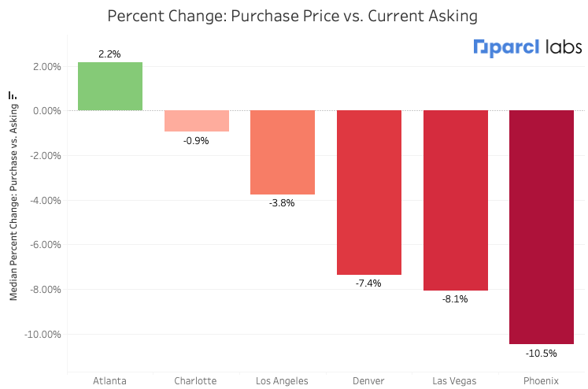Select the Las Vegas bar

(456, 200)
